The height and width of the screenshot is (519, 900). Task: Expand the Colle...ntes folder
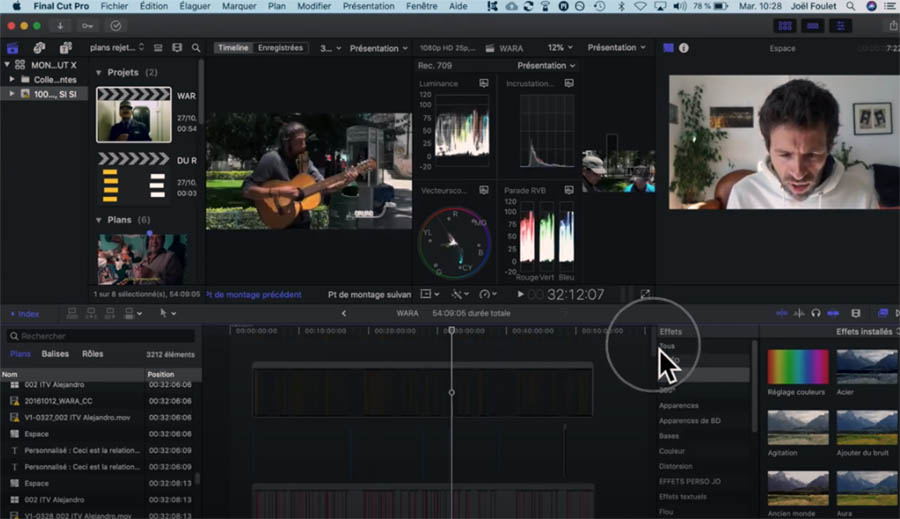click(12, 79)
